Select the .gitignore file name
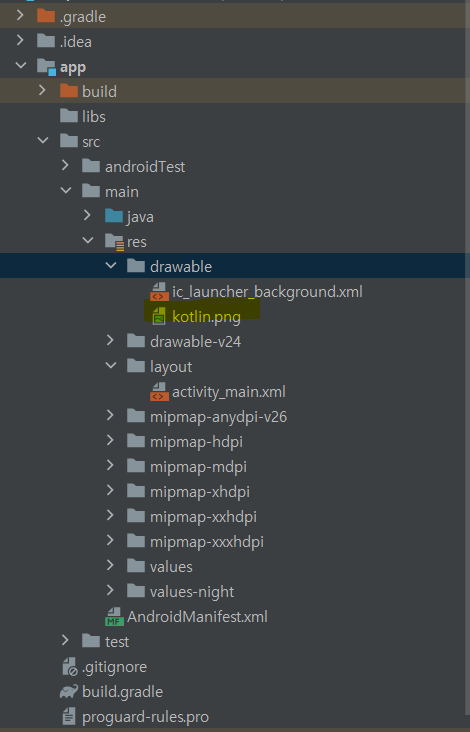 click(114, 667)
